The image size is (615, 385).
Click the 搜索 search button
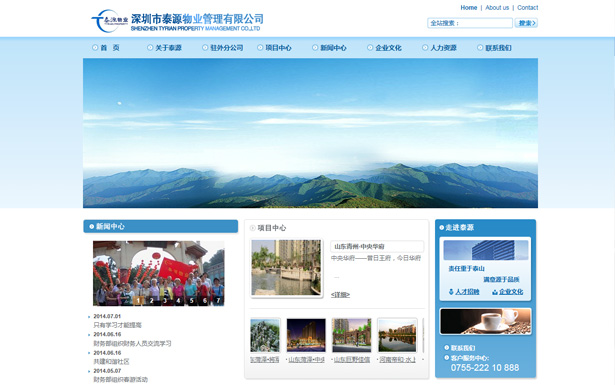click(526, 23)
